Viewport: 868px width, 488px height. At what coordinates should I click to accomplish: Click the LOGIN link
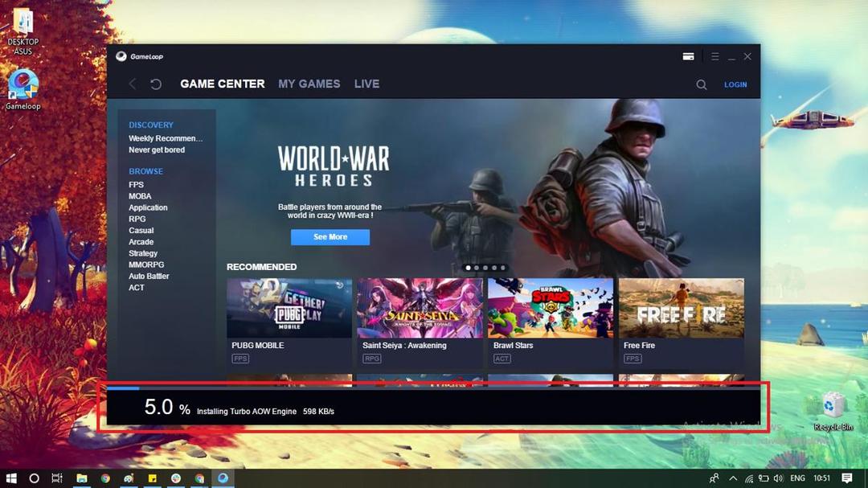point(735,84)
